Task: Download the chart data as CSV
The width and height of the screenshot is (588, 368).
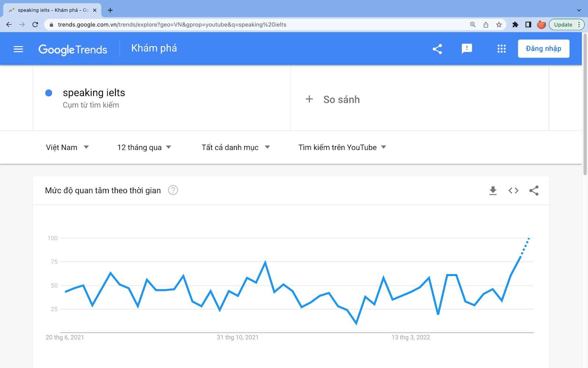Action: point(493,191)
